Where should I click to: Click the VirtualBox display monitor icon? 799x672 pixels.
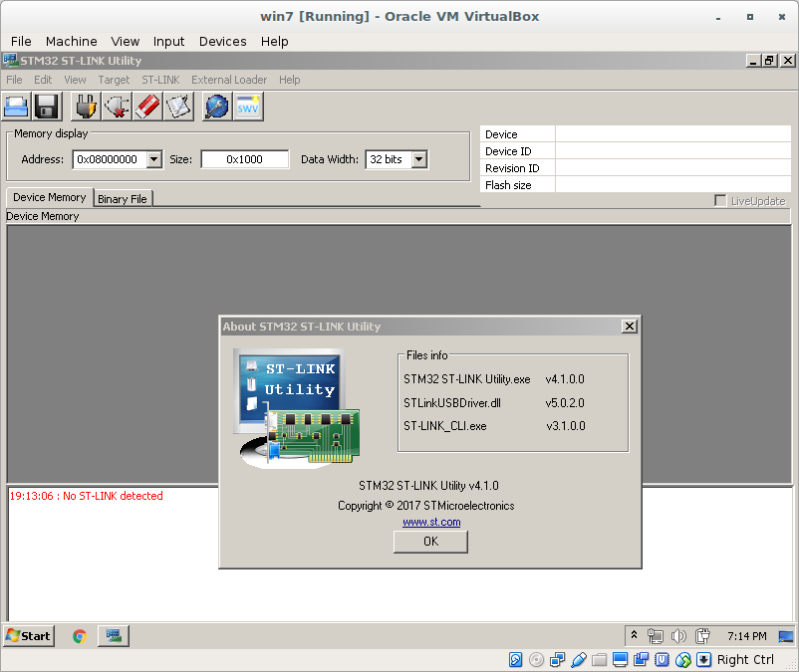[620, 660]
